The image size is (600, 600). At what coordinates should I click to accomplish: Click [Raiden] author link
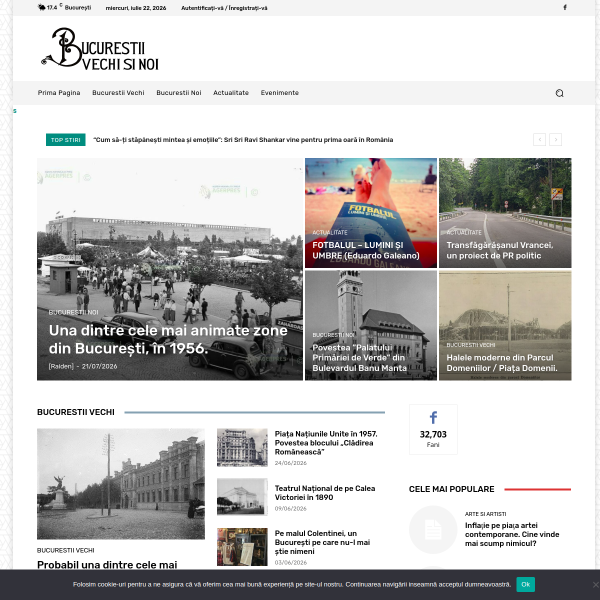tap(61, 366)
